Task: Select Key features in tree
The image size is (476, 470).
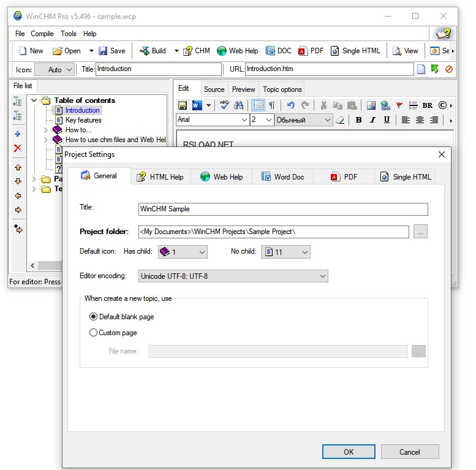Action: (x=83, y=120)
